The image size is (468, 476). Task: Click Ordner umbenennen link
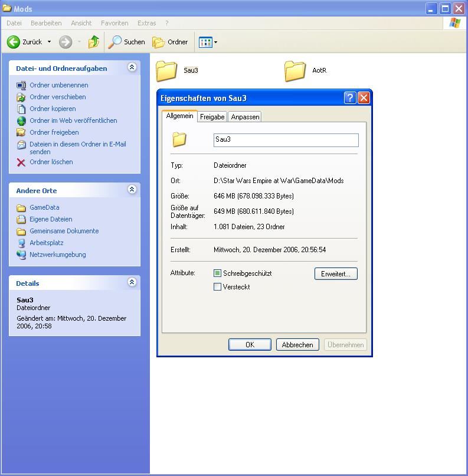59,85
